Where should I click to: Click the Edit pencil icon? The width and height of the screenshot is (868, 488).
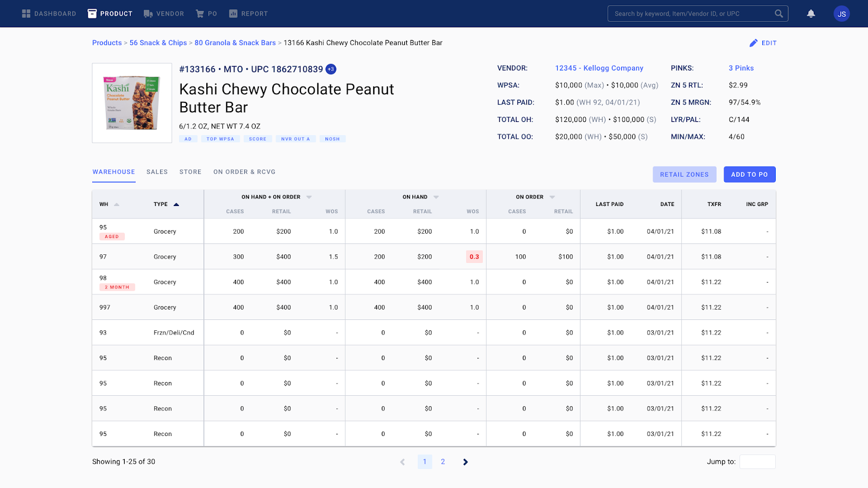pyautogui.click(x=754, y=43)
